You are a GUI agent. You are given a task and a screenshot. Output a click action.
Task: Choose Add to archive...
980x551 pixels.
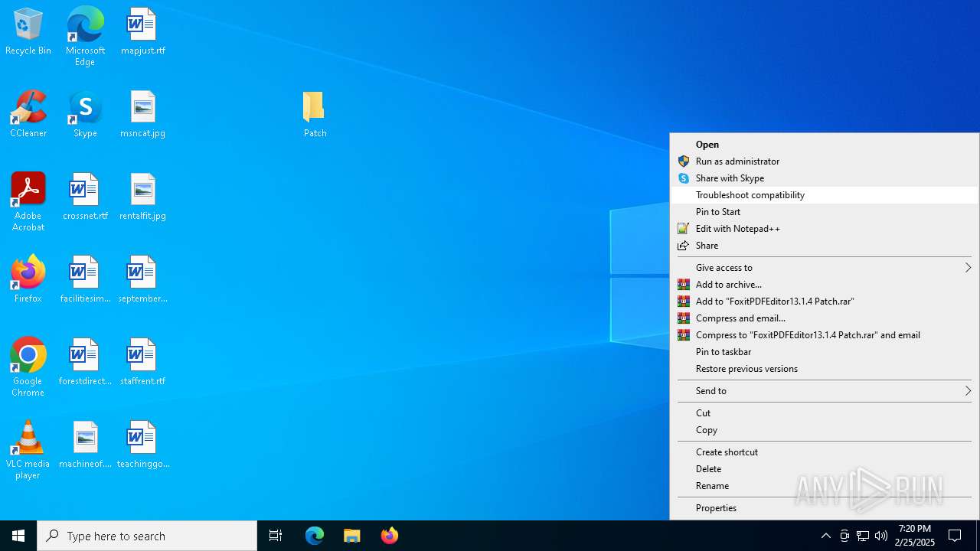(x=825, y=285)
